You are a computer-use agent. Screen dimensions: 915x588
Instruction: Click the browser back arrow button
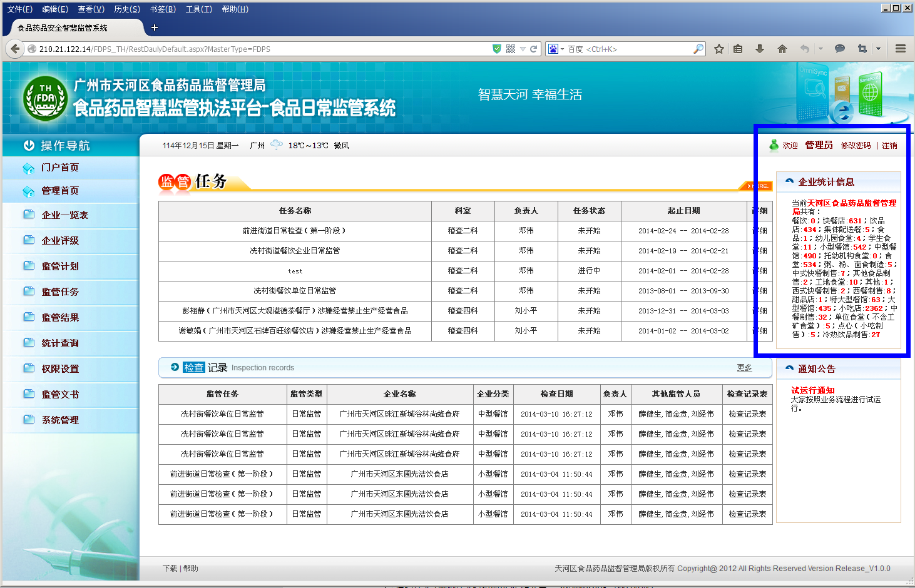tap(15, 49)
